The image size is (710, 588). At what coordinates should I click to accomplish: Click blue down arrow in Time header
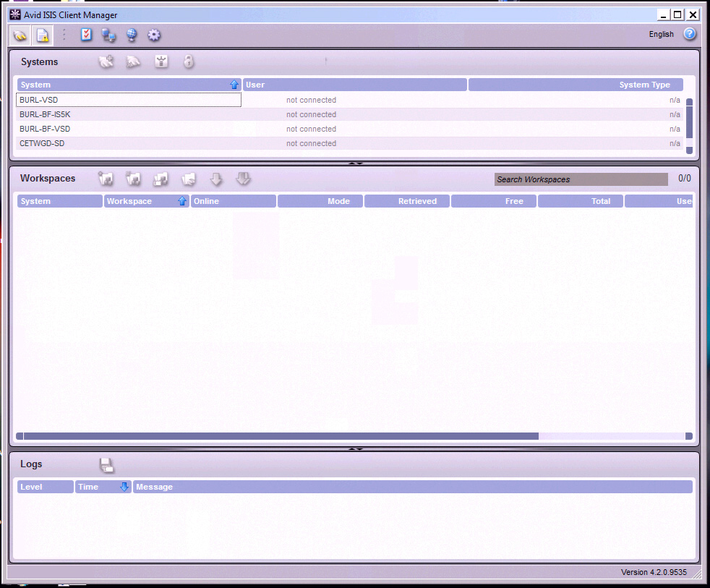[124, 487]
